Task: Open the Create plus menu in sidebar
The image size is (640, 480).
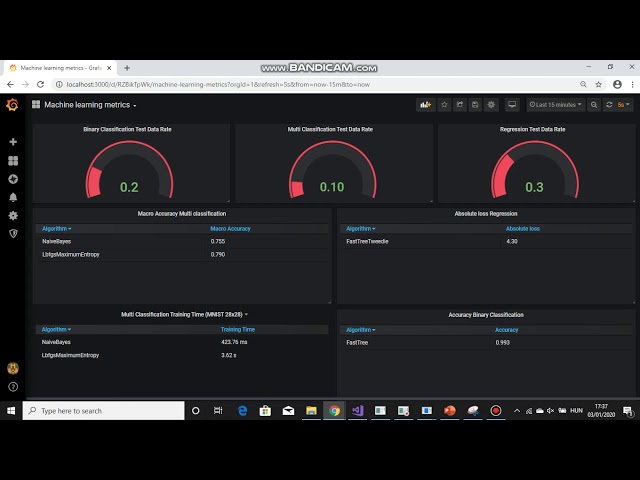Action: pos(13,142)
